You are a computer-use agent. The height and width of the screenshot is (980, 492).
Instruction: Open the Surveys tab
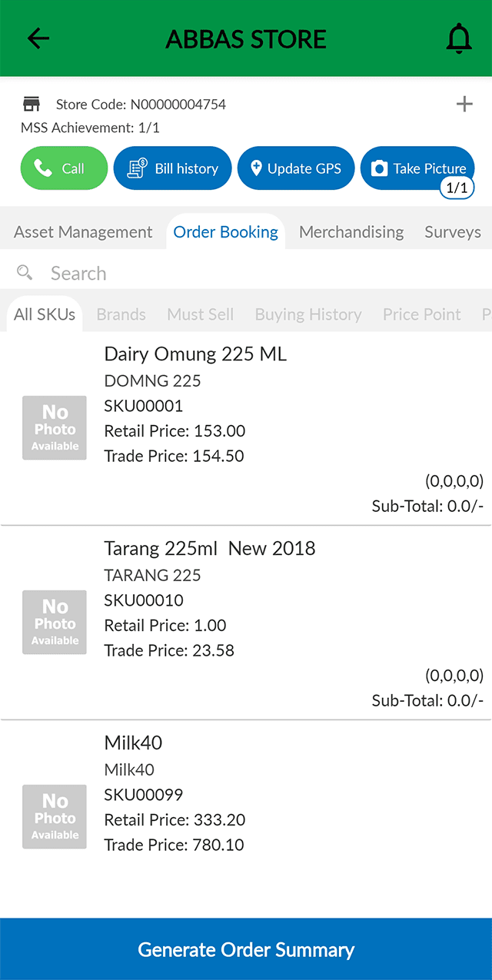click(452, 232)
